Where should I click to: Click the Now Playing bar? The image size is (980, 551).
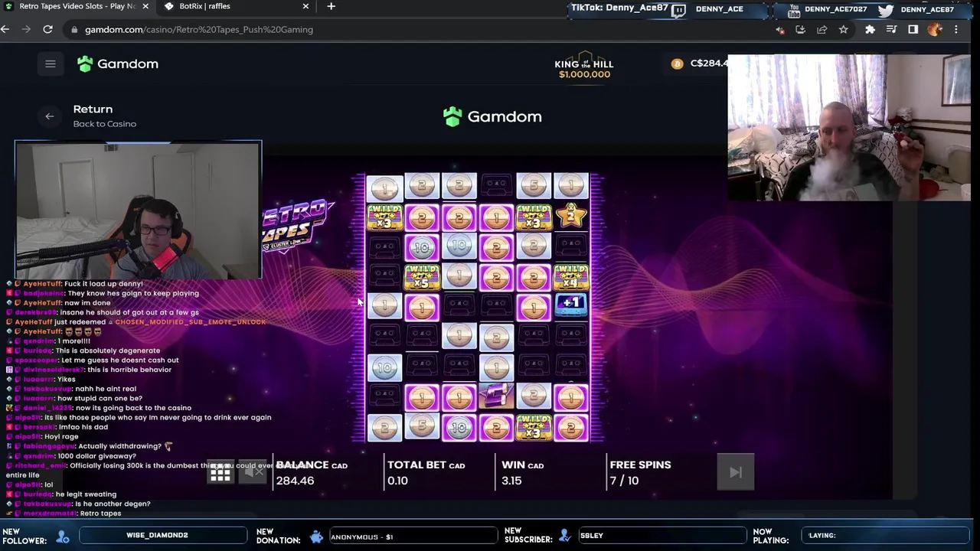[x=887, y=535]
